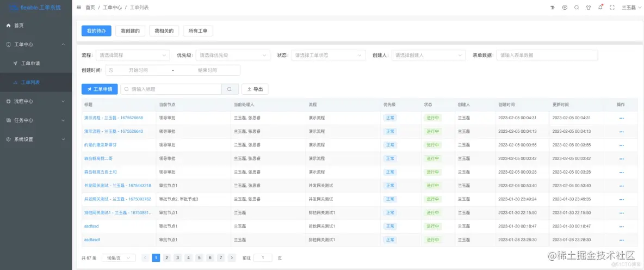The image size is (644, 270).
Task: Collapse the 工单中心 sidebar menu
Action: [x=36, y=45]
